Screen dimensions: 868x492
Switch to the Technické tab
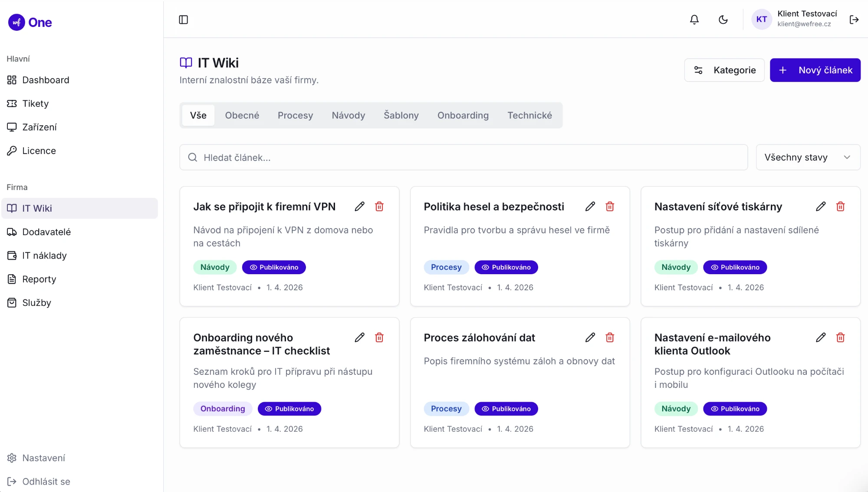click(x=529, y=115)
